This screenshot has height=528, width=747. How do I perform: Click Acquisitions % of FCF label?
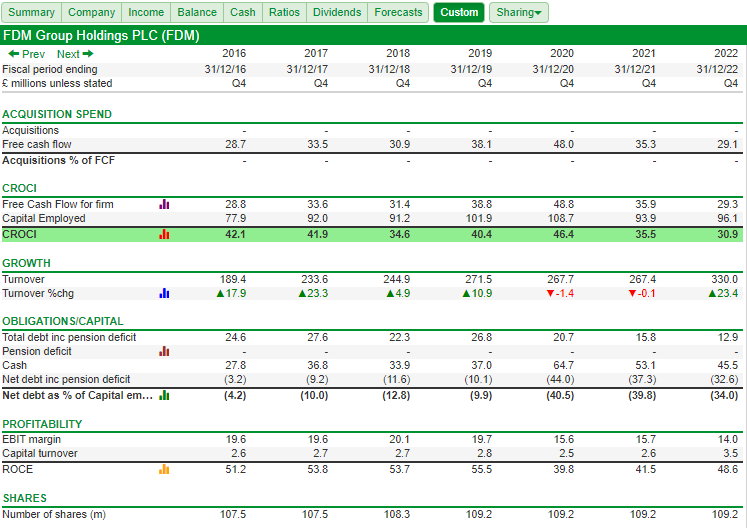pos(59,161)
